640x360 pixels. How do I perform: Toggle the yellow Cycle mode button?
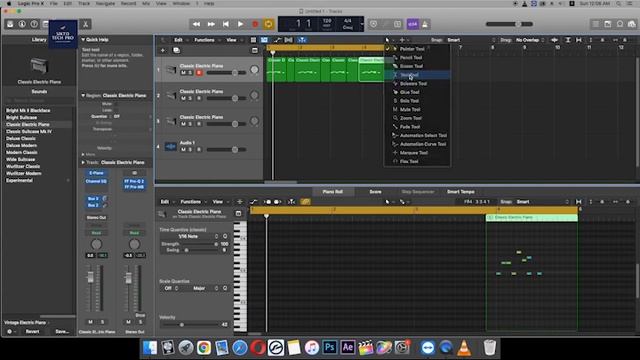269,24
